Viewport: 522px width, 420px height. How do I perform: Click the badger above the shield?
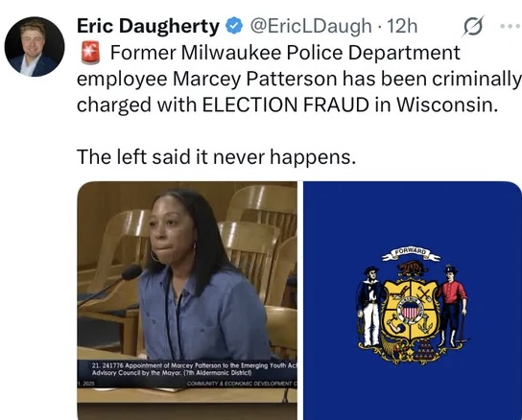[413, 268]
